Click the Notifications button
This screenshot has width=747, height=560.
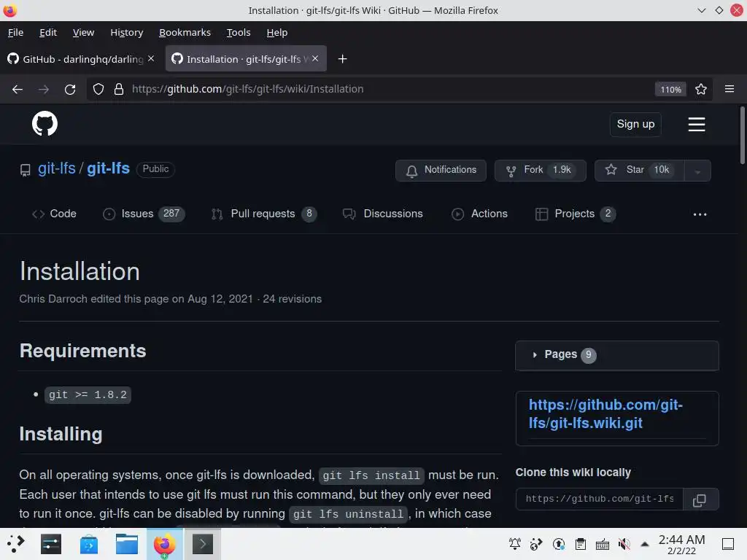pyautogui.click(x=441, y=171)
